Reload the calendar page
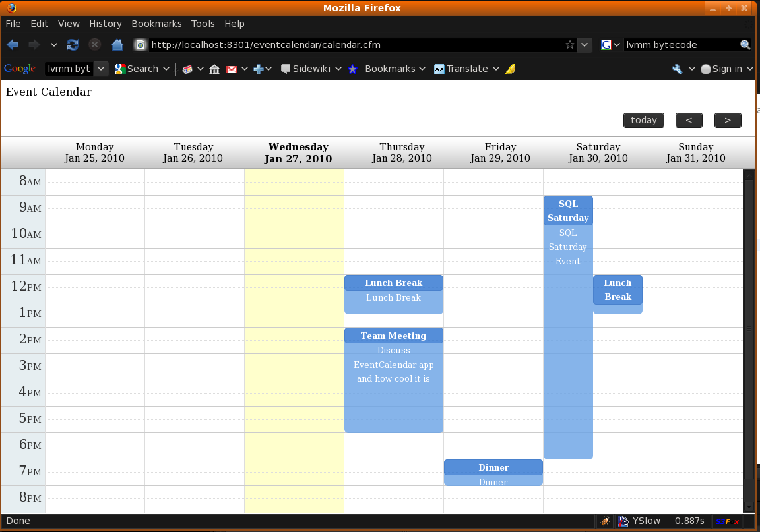 click(73, 45)
